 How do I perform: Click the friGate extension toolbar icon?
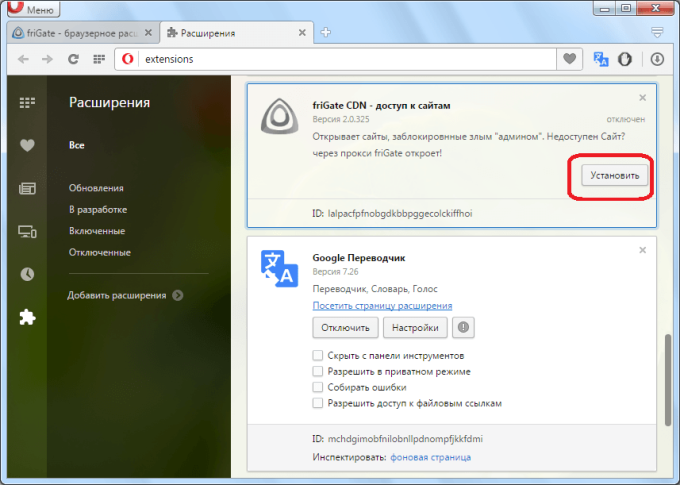pyautogui.click(x=625, y=59)
